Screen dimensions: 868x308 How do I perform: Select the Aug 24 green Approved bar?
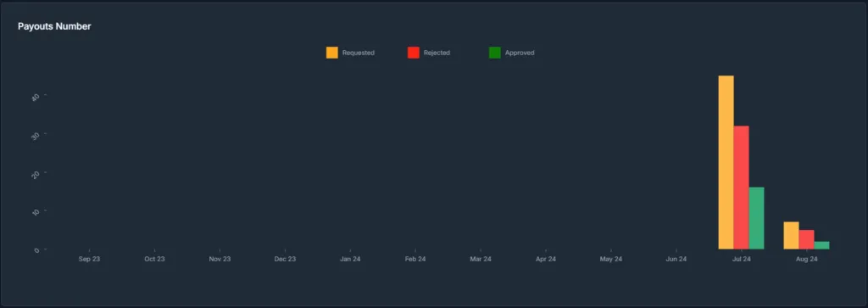pyautogui.click(x=821, y=245)
